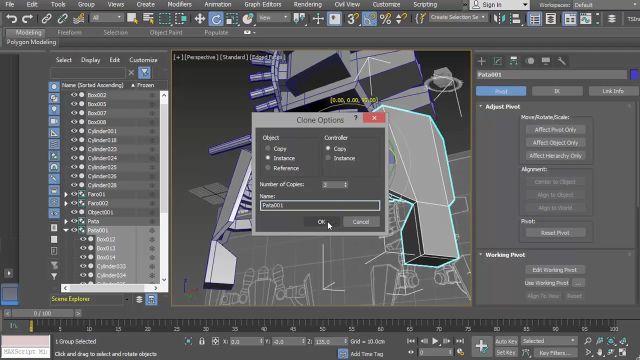640x360 pixels.
Task: Click Cancel in Clone Options dialog
Action: 361,222
